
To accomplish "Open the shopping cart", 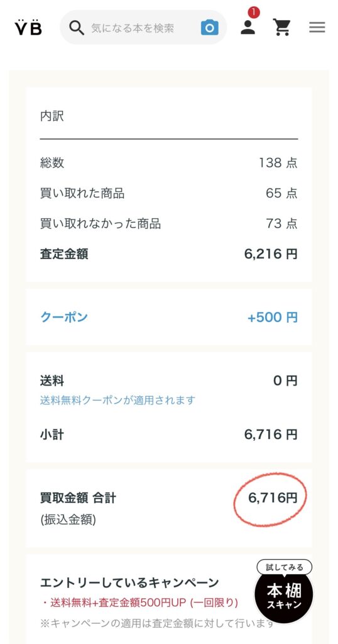I will pyautogui.click(x=282, y=28).
